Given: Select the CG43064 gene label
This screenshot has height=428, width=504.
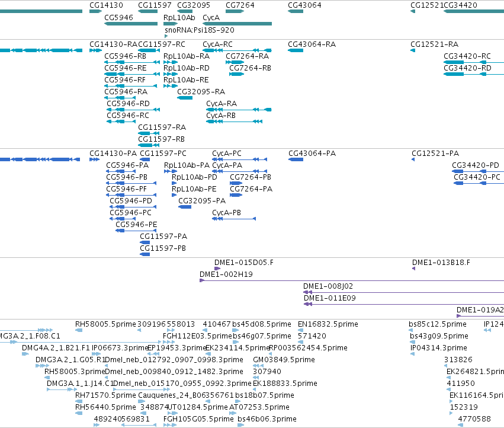Looking at the screenshot, I should tap(304, 5).
